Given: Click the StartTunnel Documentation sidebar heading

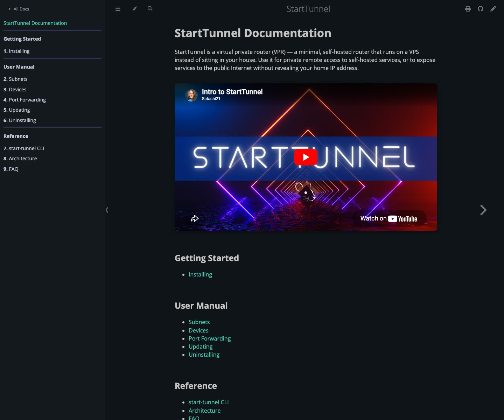Looking at the screenshot, I should pyautogui.click(x=35, y=23).
